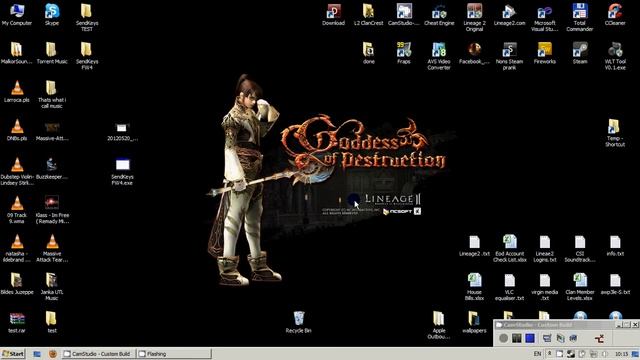Open the SendKeys TEST folder
This screenshot has width=640, height=360.
87,17
